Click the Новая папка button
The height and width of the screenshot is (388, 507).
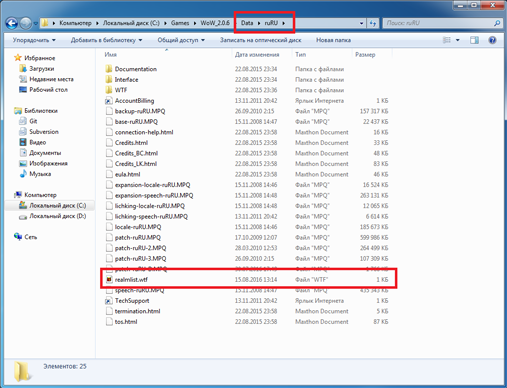coord(333,40)
